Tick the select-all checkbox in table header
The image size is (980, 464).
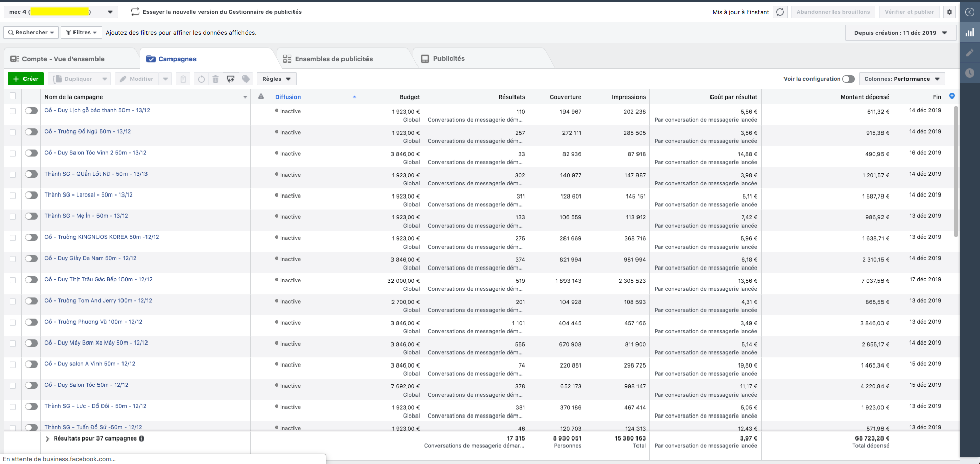coord(13,96)
